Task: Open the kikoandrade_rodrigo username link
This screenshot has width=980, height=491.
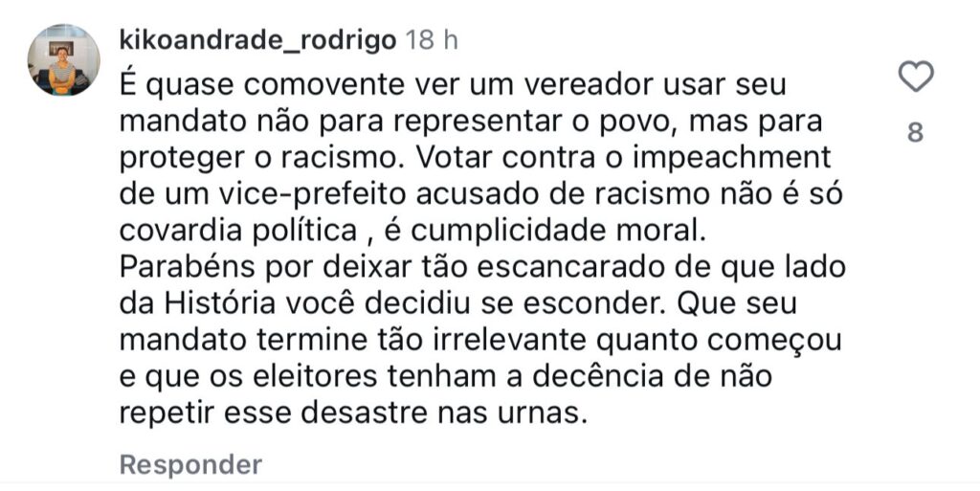Action: (x=258, y=40)
